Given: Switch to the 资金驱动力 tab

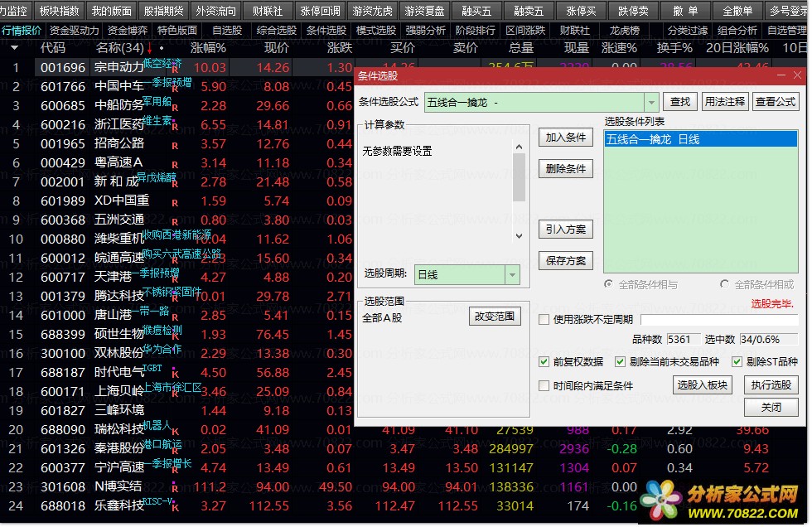Looking at the screenshot, I should 74,31.
